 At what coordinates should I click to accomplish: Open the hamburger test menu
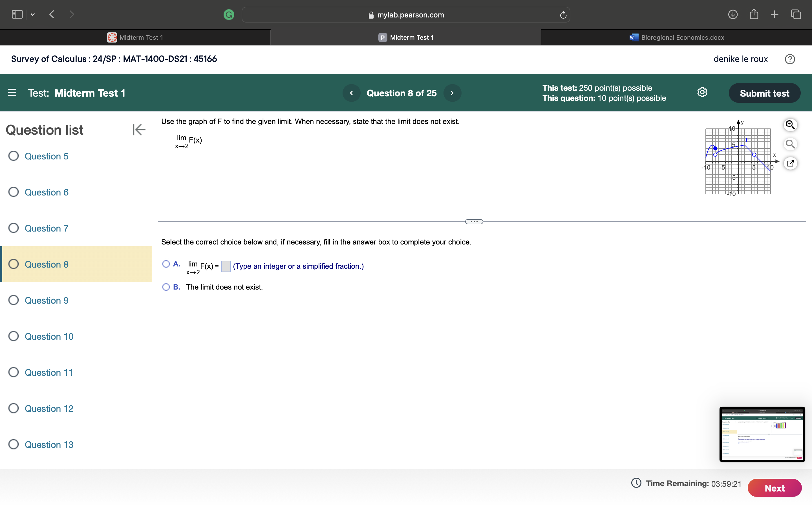pos(12,93)
